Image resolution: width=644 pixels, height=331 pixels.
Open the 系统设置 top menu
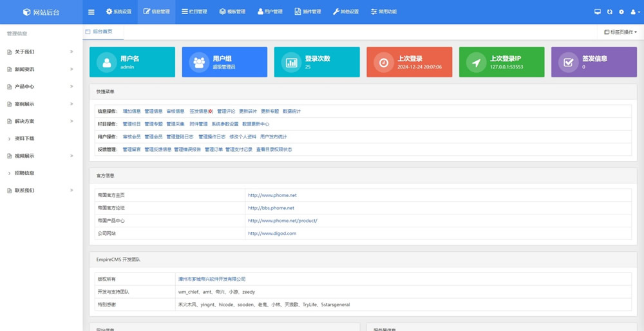click(118, 12)
